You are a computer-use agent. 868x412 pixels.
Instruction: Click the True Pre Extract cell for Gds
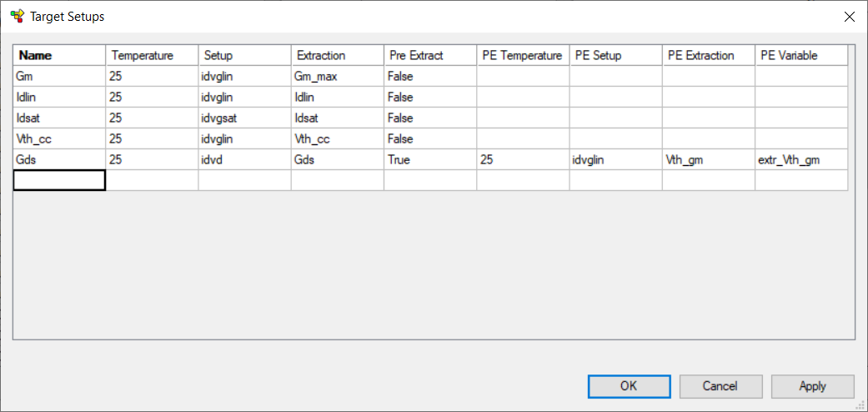[x=430, y=159]
